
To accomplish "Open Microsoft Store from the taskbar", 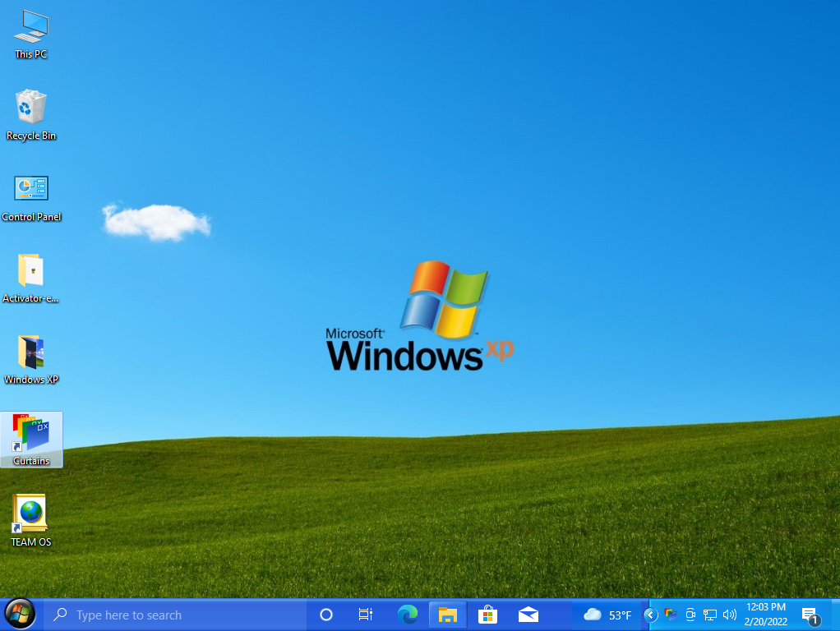I will pyautogui.click(x=488, y=615).
